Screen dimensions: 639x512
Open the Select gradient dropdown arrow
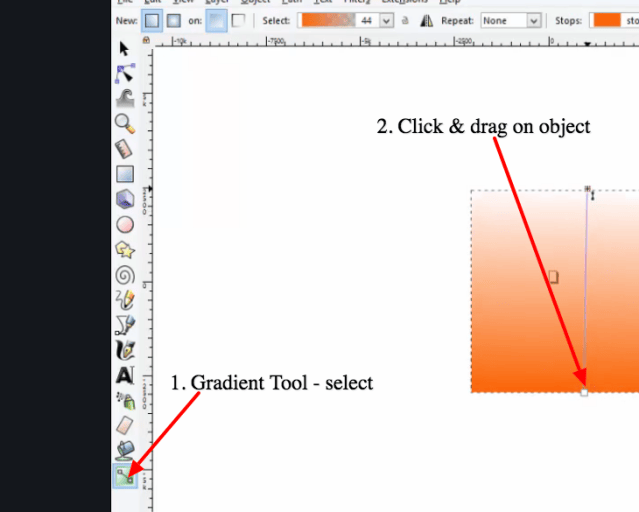tap(386, 21)
